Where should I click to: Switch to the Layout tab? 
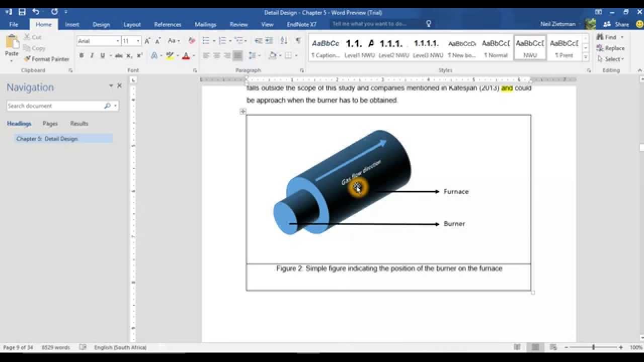tap(132, 25)
